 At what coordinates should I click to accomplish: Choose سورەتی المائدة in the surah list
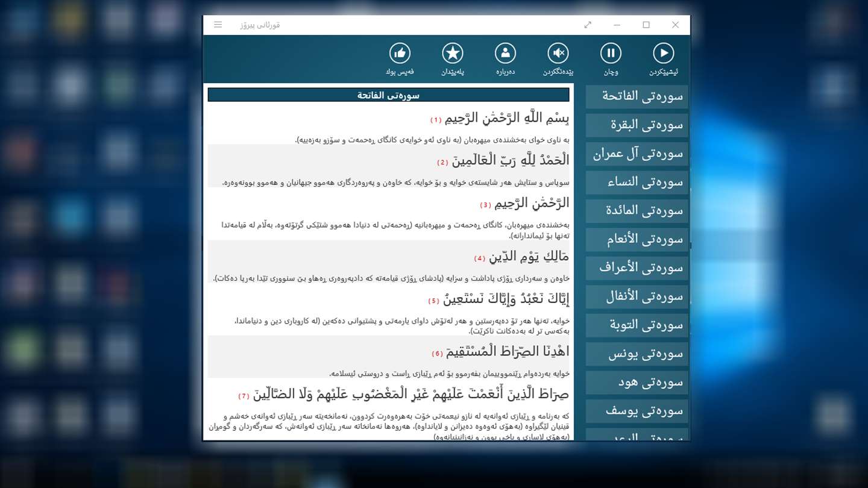pos(637,211)
